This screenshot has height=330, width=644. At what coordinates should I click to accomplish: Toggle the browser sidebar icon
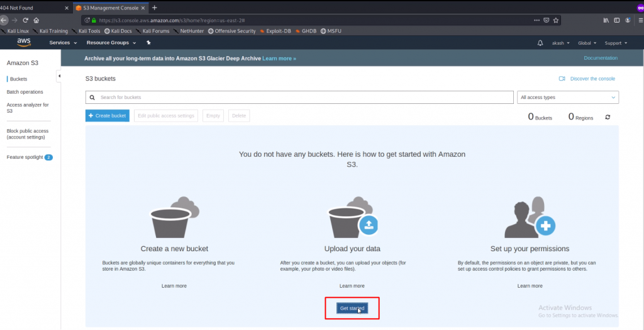pyautogui.click(x=616, y=20)
